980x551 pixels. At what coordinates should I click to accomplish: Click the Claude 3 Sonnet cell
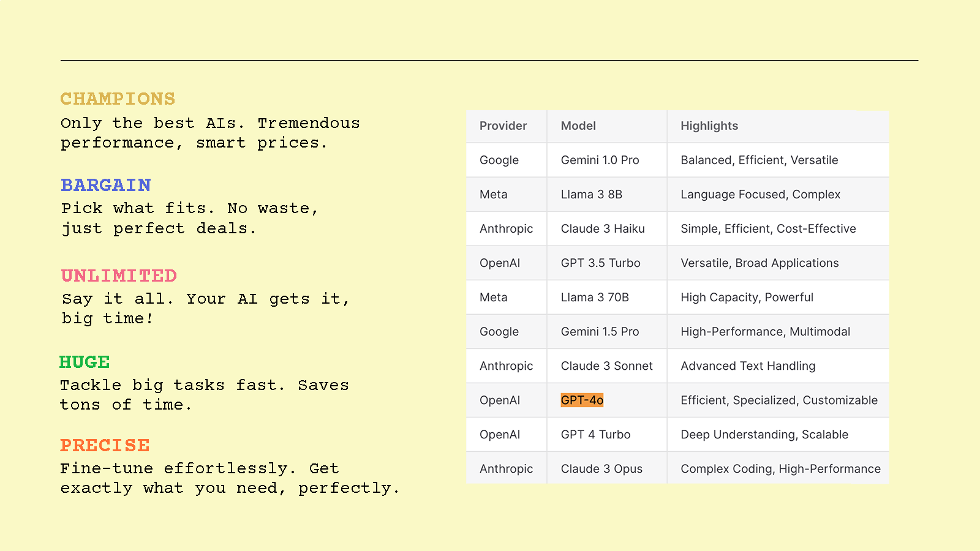coord(607,365)
